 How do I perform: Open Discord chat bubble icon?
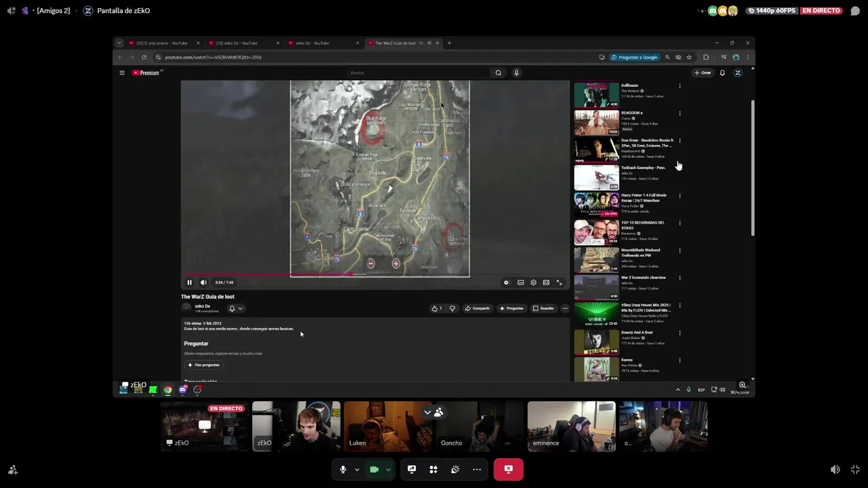coord(855,11)
